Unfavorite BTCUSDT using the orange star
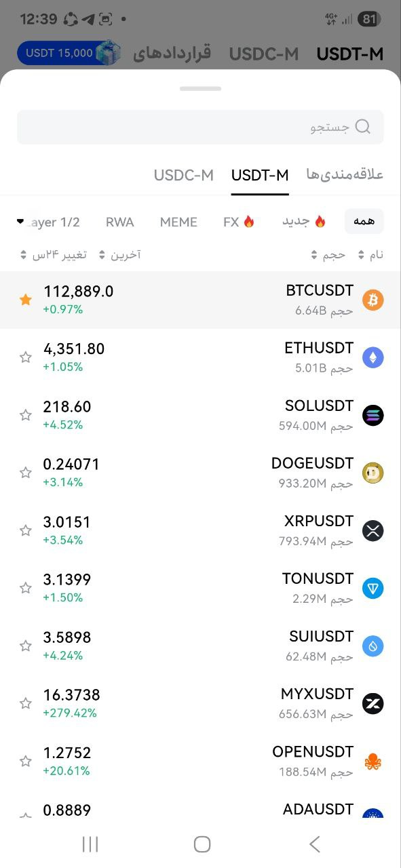 point(26,300)
